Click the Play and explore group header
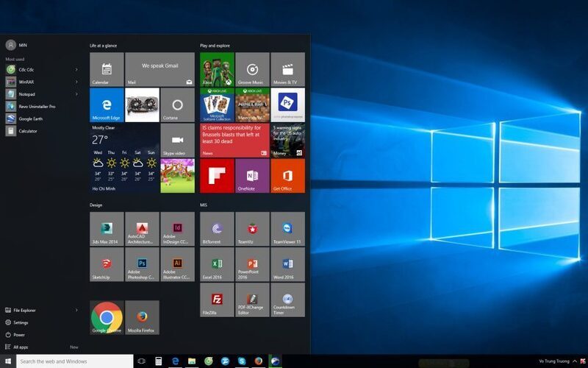Viewport: 588px width, 368px height. click(215, 46)
